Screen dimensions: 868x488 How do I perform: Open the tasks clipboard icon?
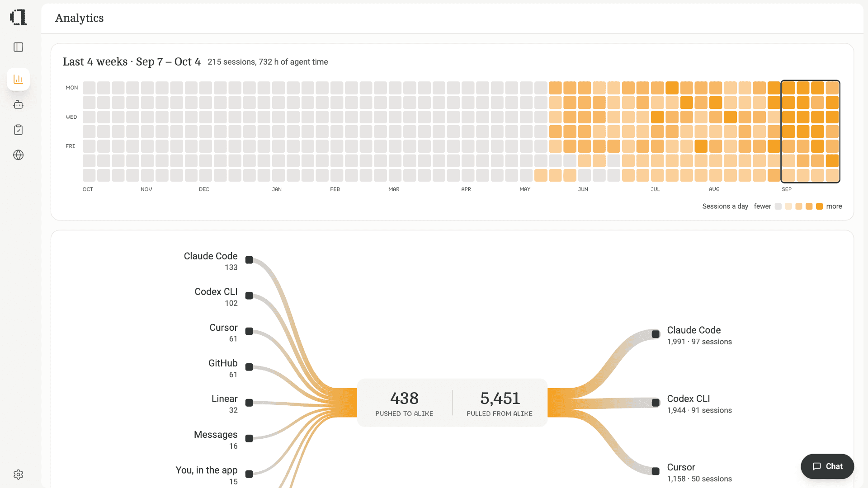point(18,130)
